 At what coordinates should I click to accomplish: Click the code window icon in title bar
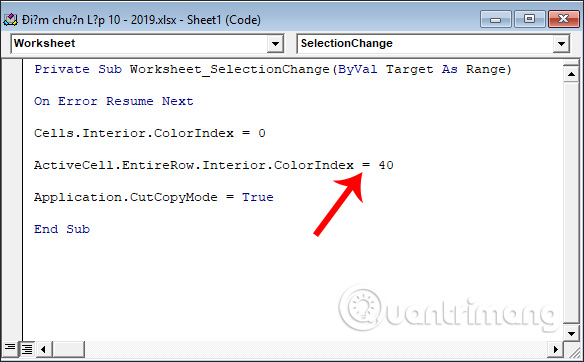pyautogui.click(x=10, y=19)
